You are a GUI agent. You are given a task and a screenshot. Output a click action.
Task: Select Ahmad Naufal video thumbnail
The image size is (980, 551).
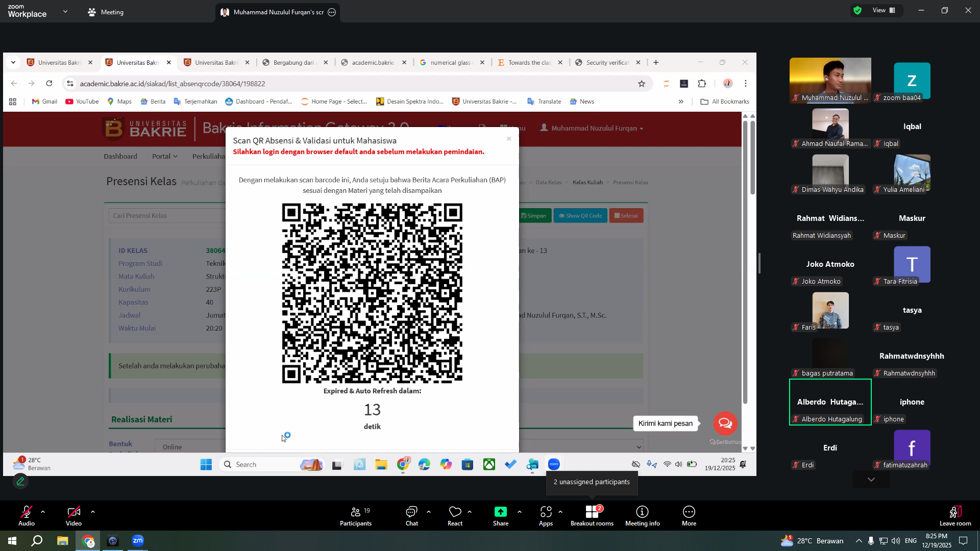(830, 126)
